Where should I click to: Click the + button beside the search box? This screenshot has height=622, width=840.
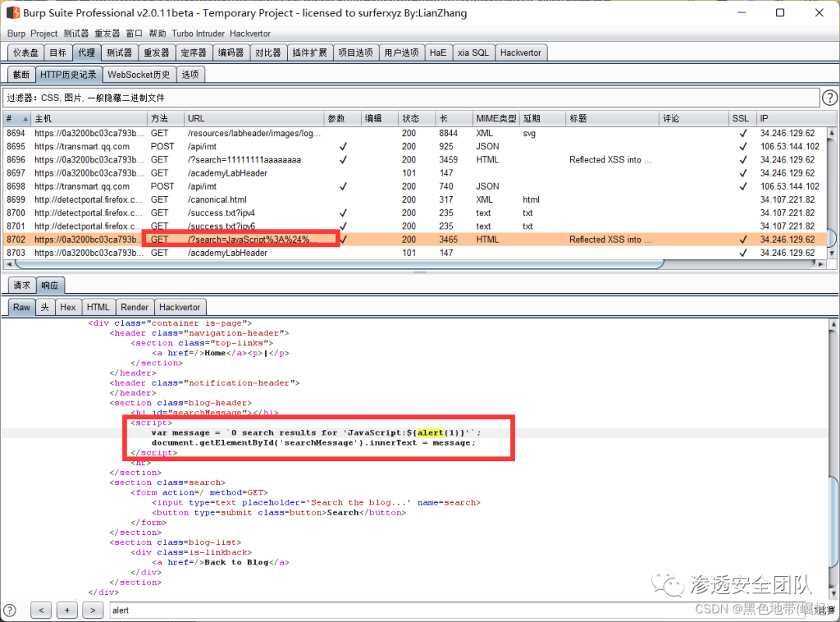tap(67, 610)
